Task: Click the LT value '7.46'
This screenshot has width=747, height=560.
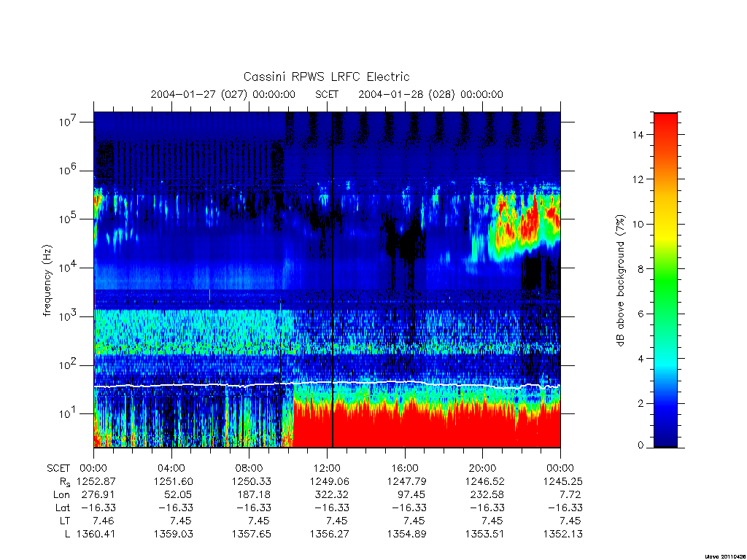Action: coord(104,521)
